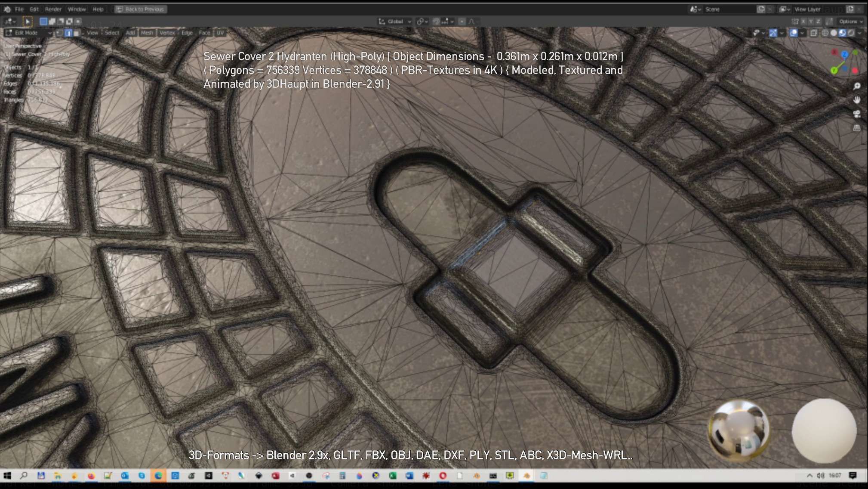Screen dimensions: 868x489
Task: Toggle Auto Merge vertices icon
Action: click(829, 21)
